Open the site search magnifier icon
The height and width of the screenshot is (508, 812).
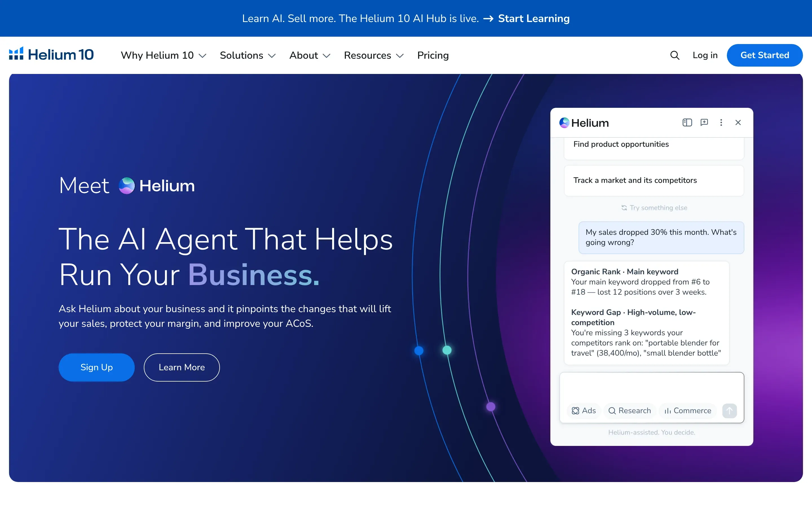[675, 55]
